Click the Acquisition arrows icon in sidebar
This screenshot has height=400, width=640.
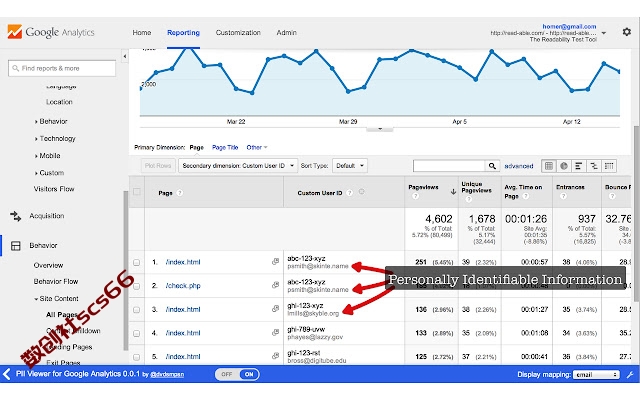[x=16, y=216]
